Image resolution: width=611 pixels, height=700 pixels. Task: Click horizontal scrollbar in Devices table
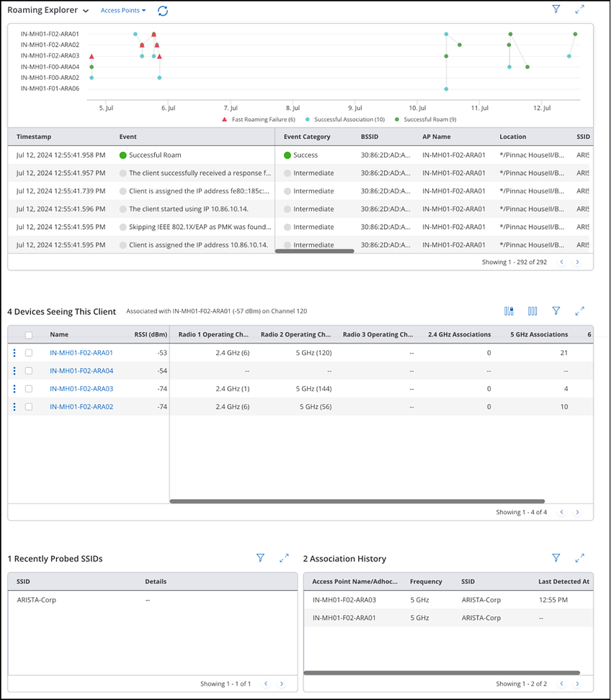[357, 501]
